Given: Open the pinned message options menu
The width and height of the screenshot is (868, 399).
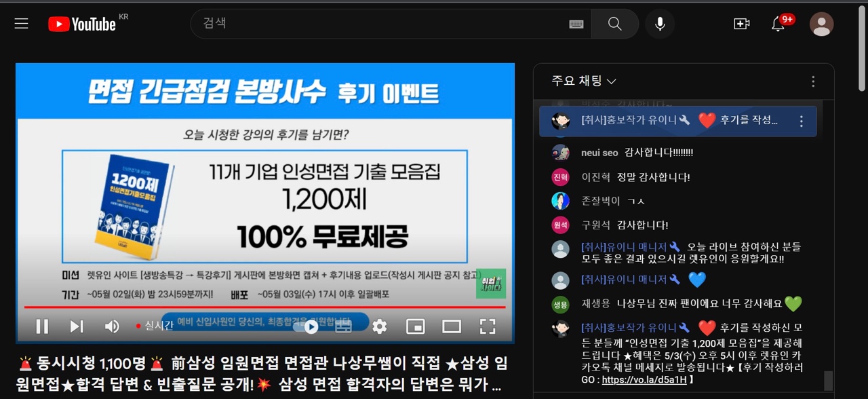Looking at the screenshot, I should point(802,121).
